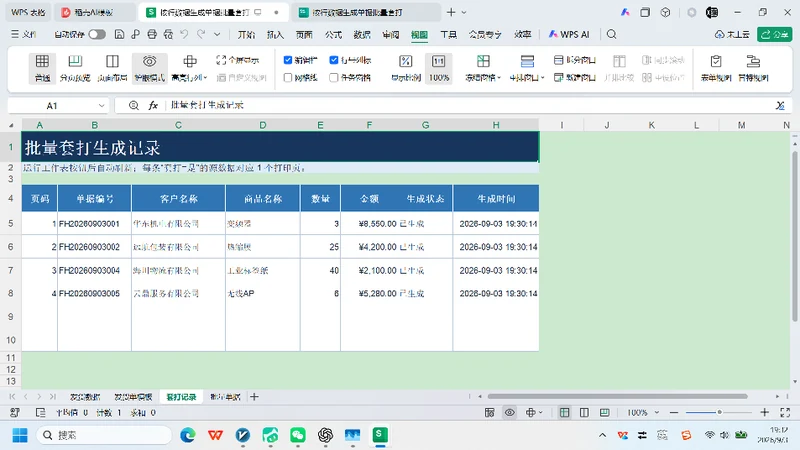Image resolution: width=800 pixels, height=450 pixels.
Task: Select page break view icon in status bar
Action: (x=605, y=412)
